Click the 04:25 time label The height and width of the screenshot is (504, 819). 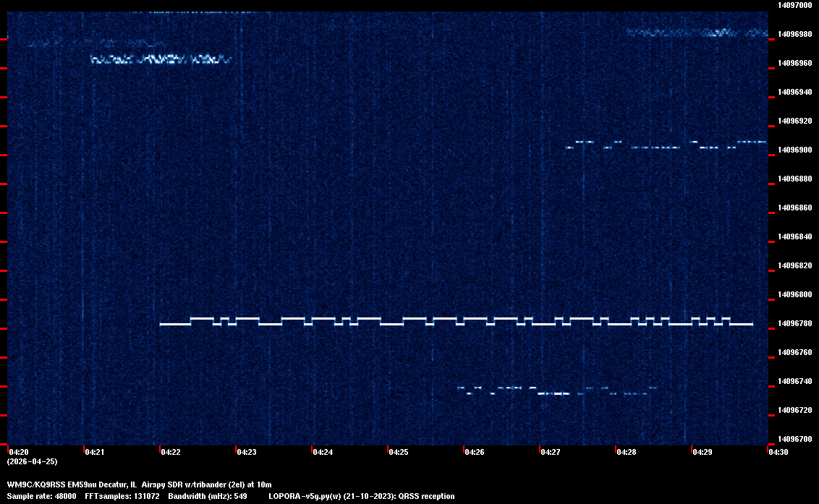click(398, 452)
